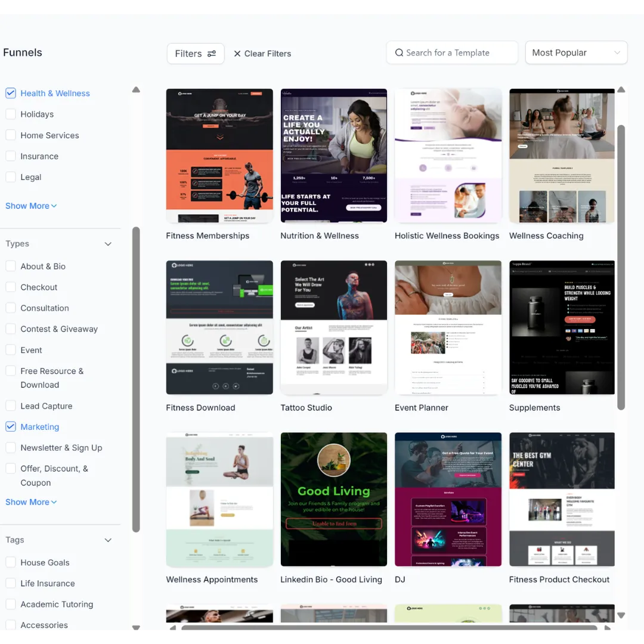Open the Fitness Memberships template thumbnail
The image size is (644, 644).
tap(219, 156)
